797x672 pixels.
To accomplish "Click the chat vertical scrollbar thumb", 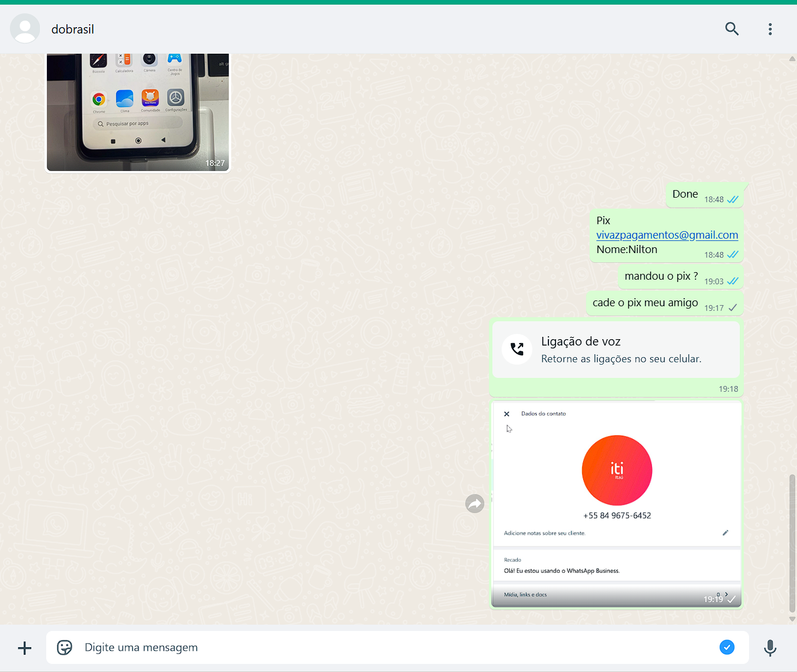I will [792, 543].
